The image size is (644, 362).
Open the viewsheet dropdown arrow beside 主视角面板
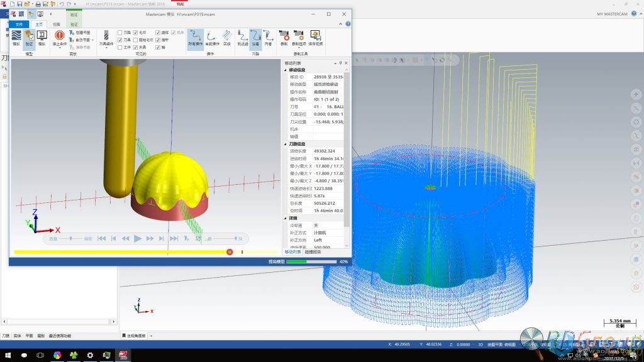pyautogui.click(x=151, y=336)
